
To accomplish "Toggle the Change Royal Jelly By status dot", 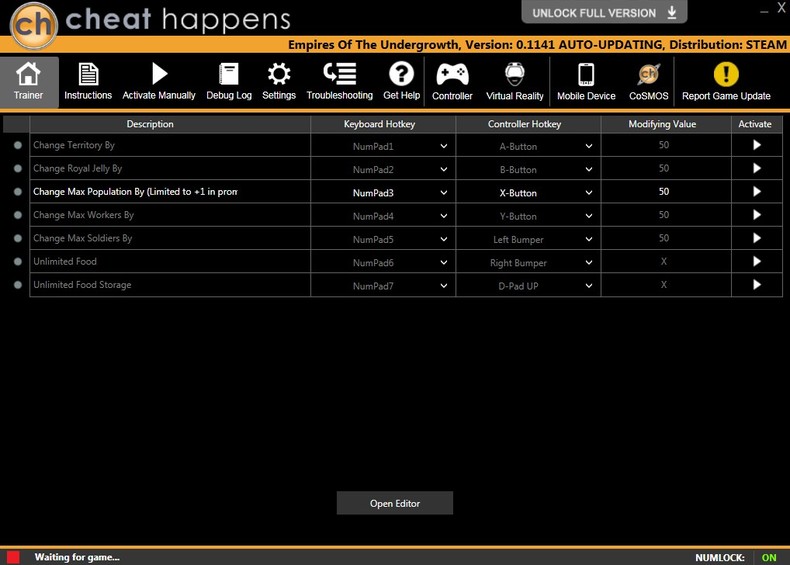I will pos(18,168).
